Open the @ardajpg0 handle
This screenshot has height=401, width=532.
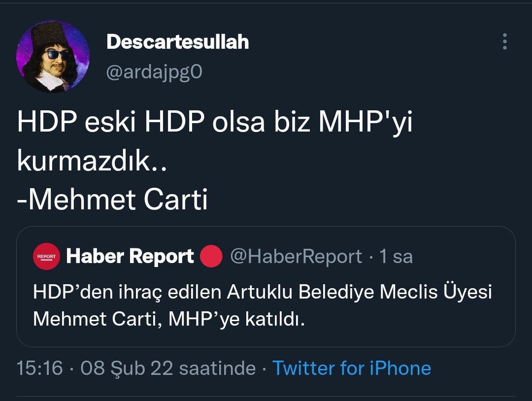(154, 72)
